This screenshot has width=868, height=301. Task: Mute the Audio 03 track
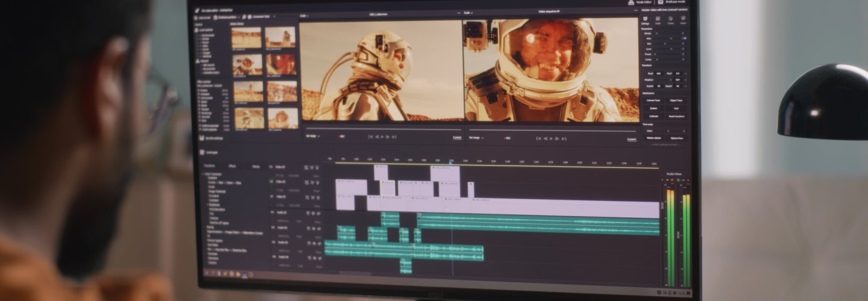[x=318, y=252]
